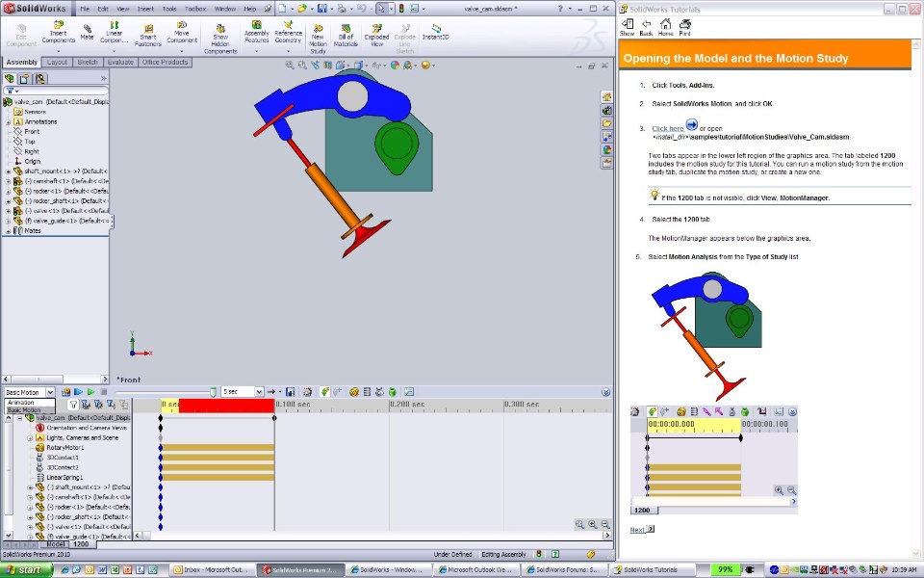Open the Tools menu

tap(169, 9)
